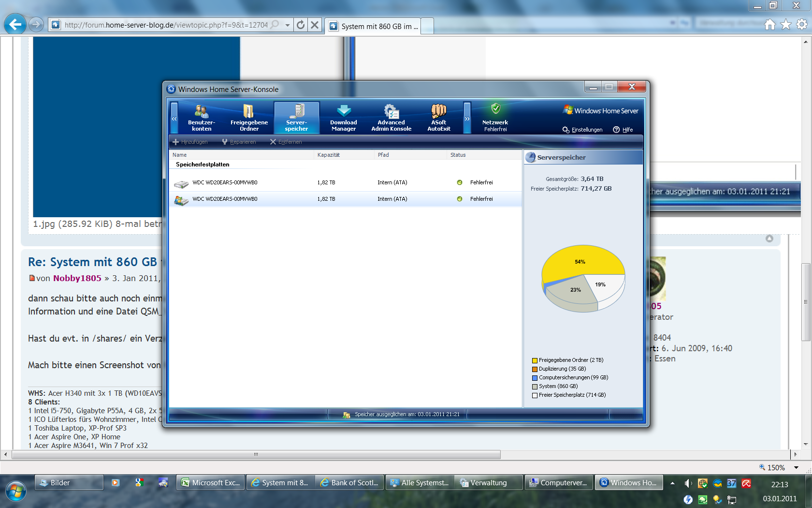Open a new browser tab
The height and width of the screenshot is (508, 812).
[427, 26]
